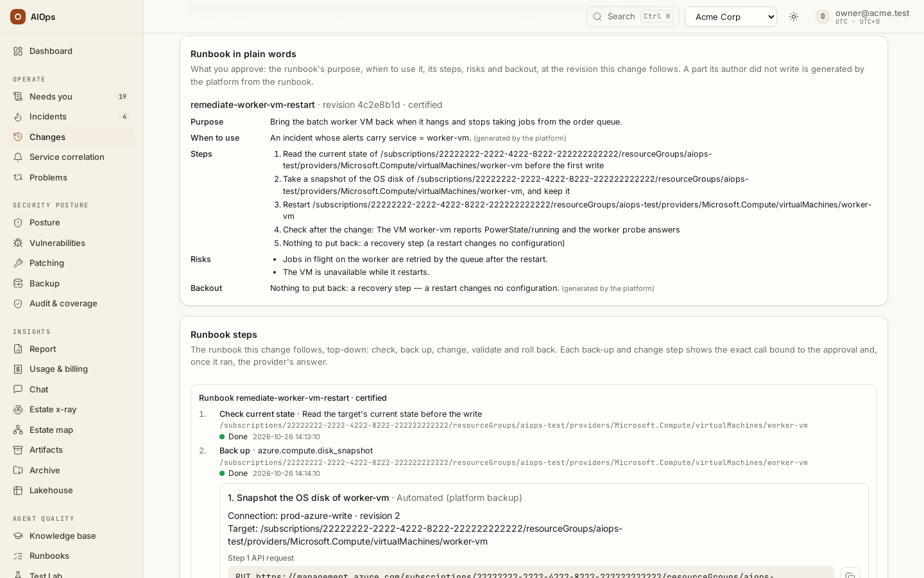Click the "Runbook steps" heading
Image resolution: width=924 pixels, height=578 pixels.
(224, 335)
